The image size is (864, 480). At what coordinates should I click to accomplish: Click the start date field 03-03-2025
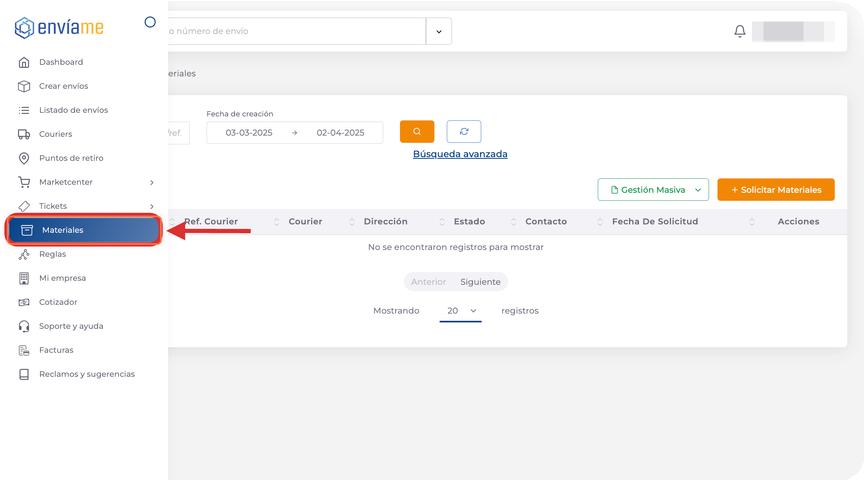(x=249, y=132)
